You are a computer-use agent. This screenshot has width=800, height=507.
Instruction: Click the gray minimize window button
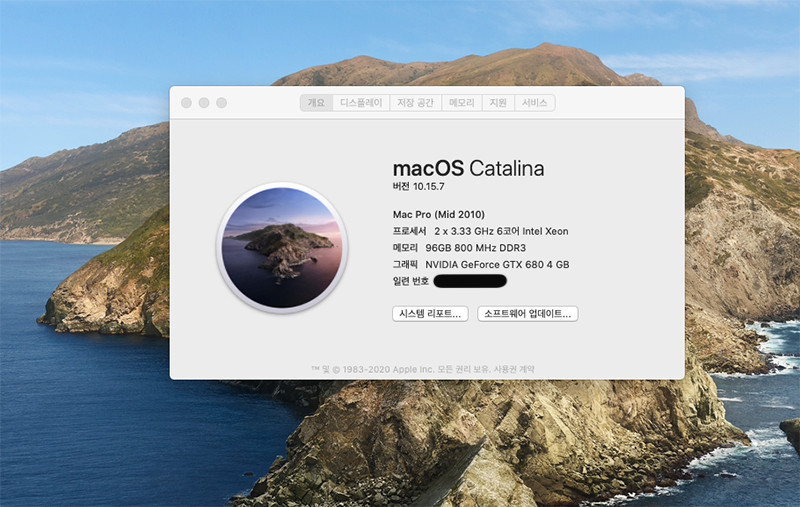(x=204, y=103)
